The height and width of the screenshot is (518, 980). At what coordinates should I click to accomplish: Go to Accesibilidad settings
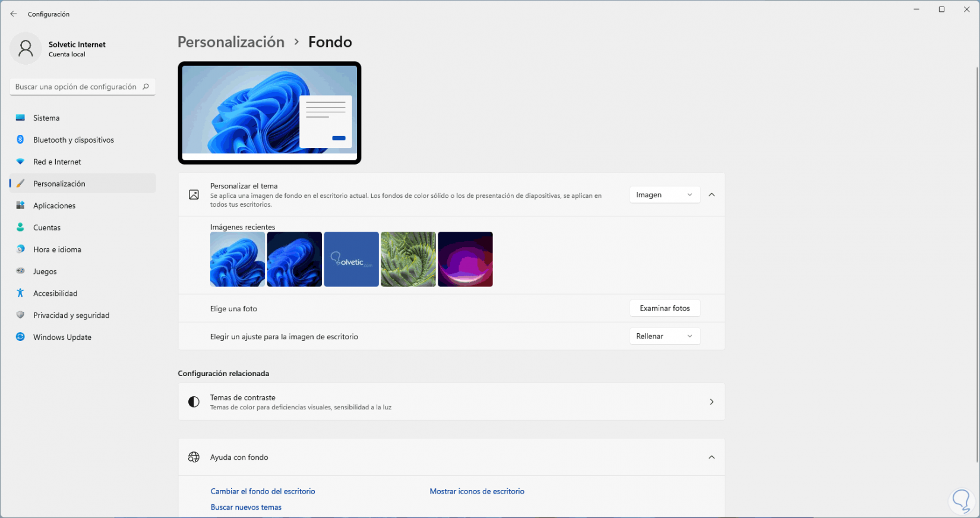(x=83, y=293)
